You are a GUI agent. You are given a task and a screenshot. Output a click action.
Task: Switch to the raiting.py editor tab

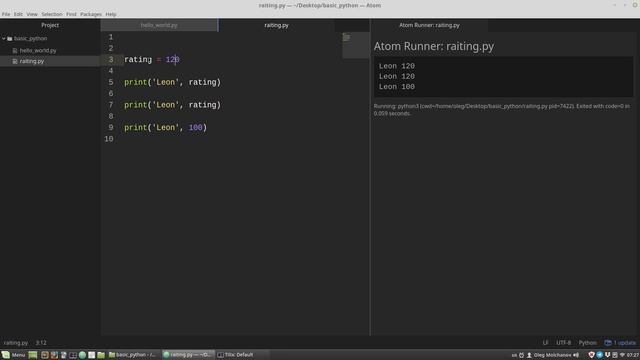coord(276,25)
